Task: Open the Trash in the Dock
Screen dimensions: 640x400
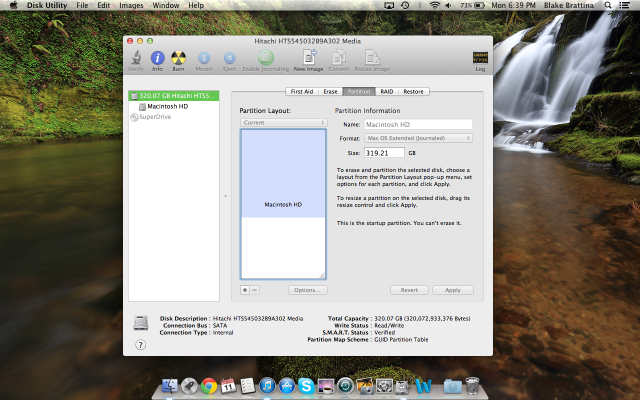Action: (x=472, y=386)
